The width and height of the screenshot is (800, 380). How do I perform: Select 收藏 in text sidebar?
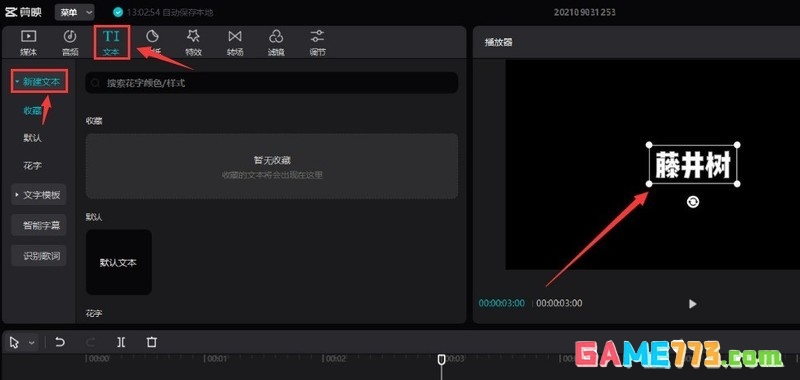[x=32, y=110]
